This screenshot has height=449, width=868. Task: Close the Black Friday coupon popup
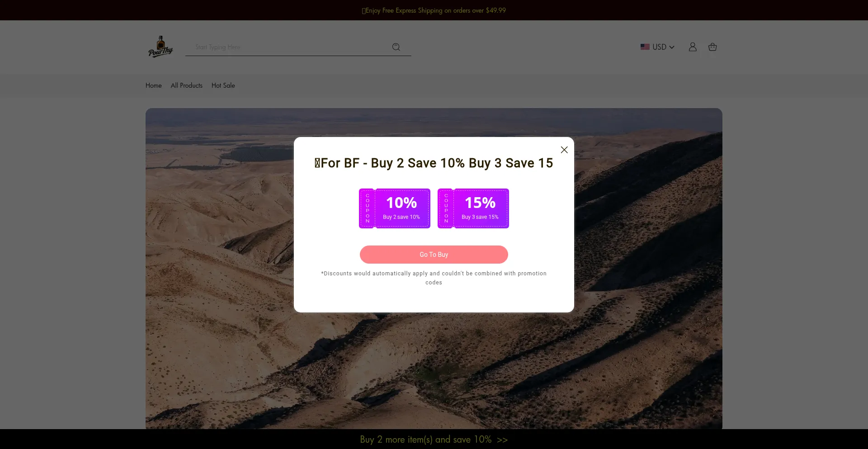coord(564,150)
